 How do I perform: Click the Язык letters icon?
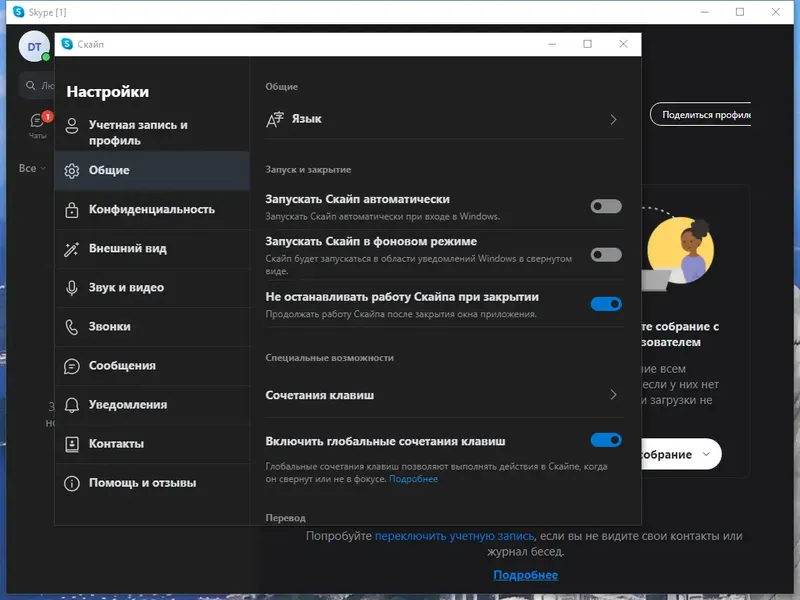[274, 118]
